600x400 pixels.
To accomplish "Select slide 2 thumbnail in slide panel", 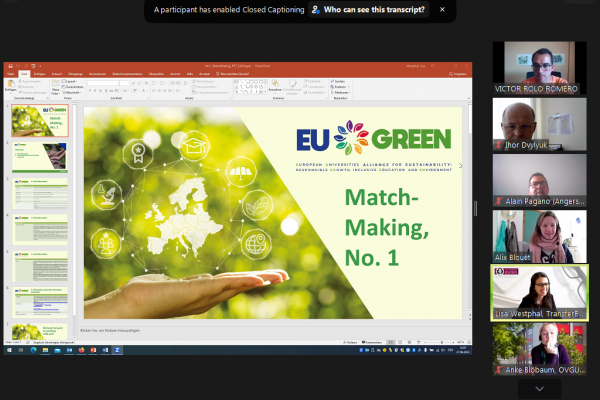I will [x=40, y=157].
